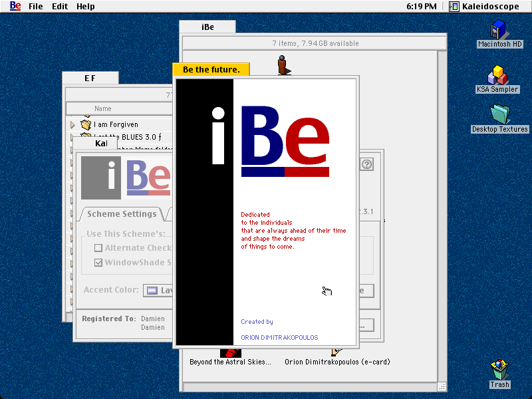Select the person figure icon in iBe window
The height and width of the screenshot is (399, 532).
pos(283,65)
